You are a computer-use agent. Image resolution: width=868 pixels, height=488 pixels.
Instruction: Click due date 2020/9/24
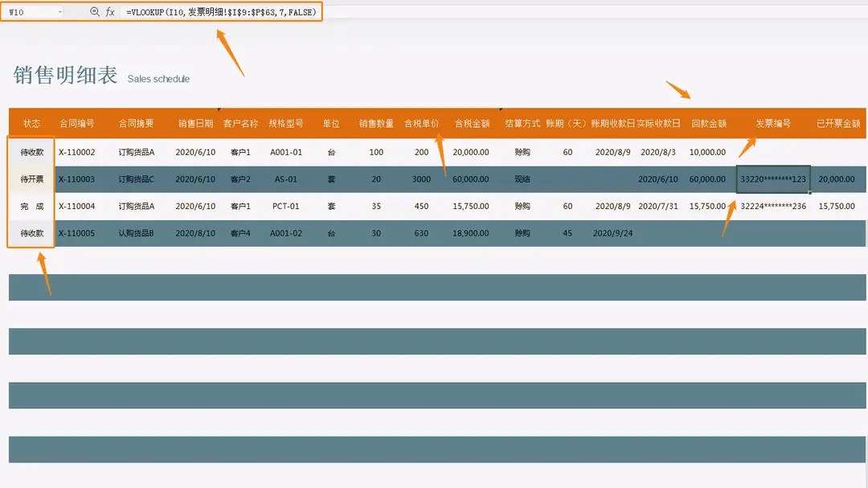(x=612, y=233)
